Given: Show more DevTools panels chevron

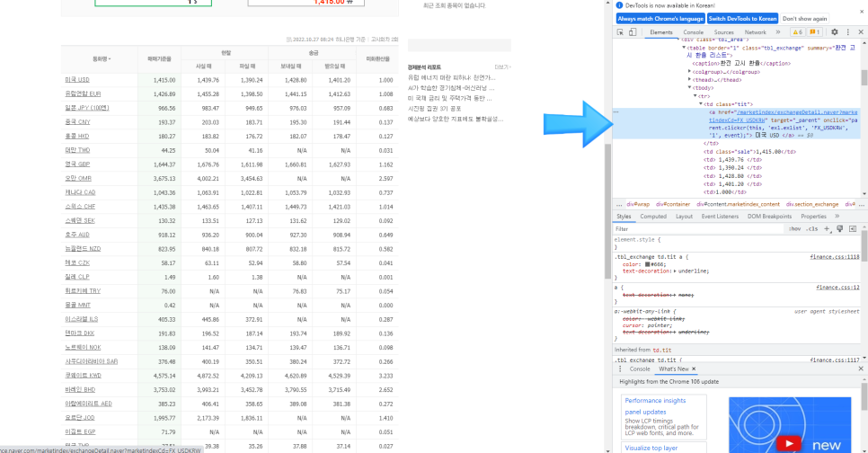Looking at the screenshot, I should click(x=778, y=32).
